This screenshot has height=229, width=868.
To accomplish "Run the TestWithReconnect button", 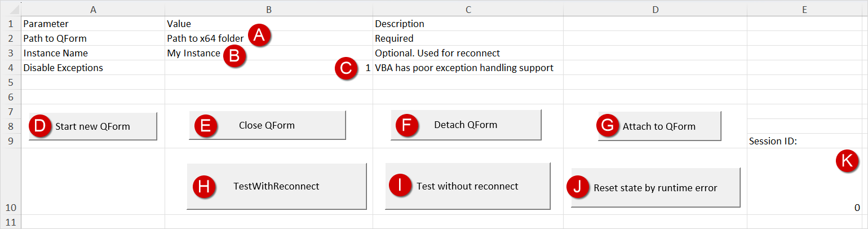I will click(x=276, y=186).
